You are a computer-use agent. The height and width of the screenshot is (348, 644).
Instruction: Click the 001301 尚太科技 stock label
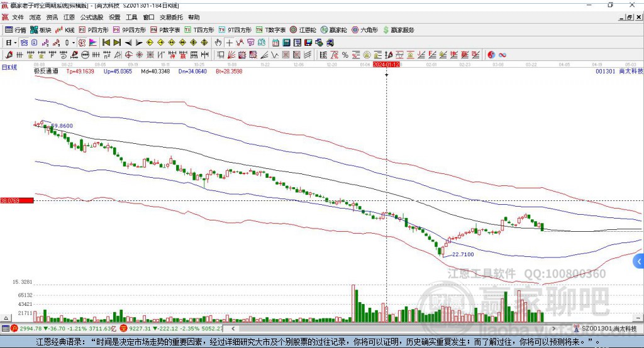pyautogui.click(x=619, y=72)
